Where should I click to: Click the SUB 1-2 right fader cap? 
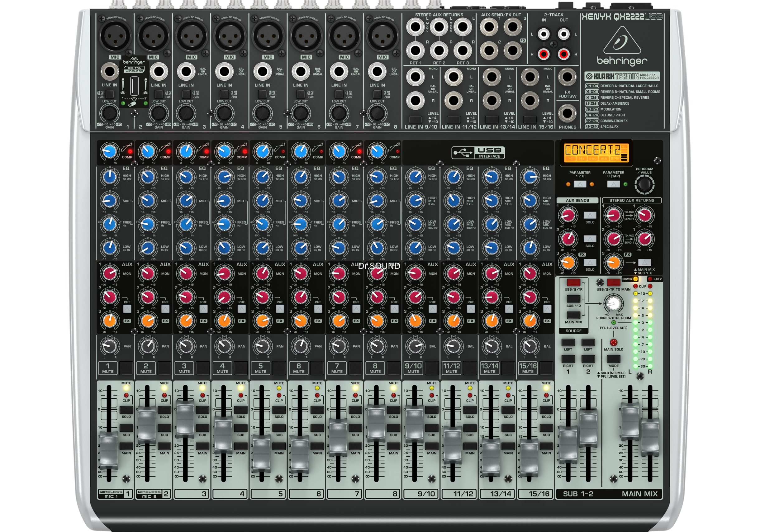click(588, 428)
